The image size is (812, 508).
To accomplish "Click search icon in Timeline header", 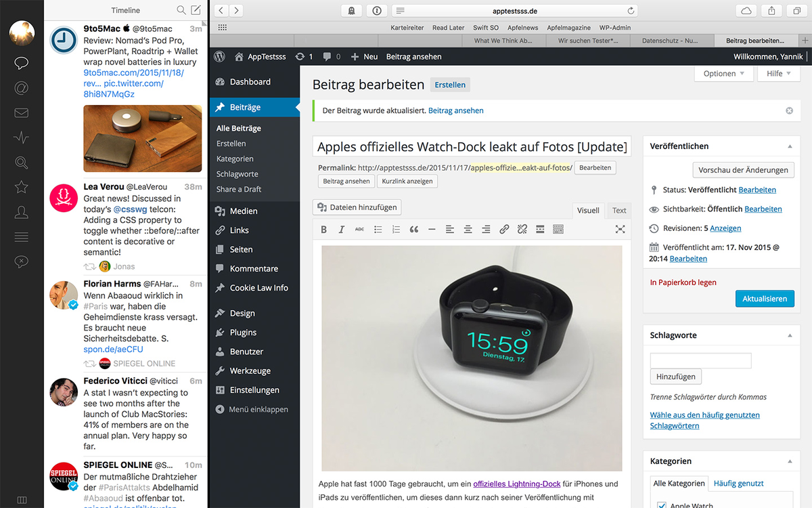I will pos(181,10).
